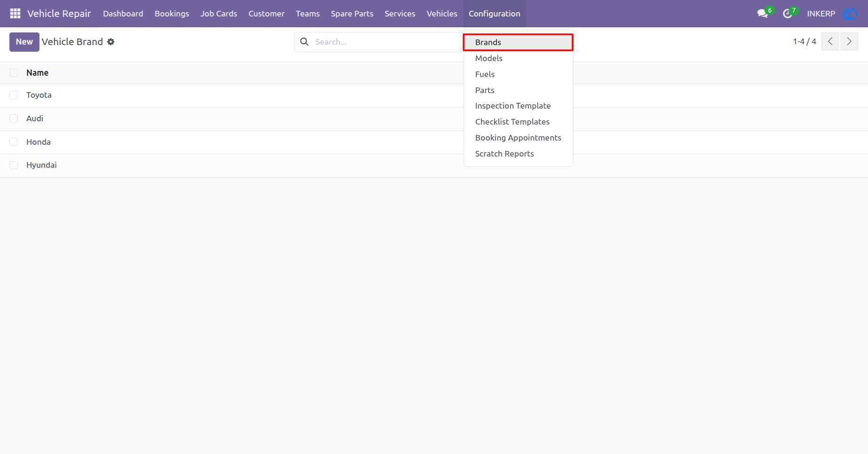The height and width of the screenshot is (454, 868).
Task: Click the user avatar logo icon
Action: coord(850,14)
